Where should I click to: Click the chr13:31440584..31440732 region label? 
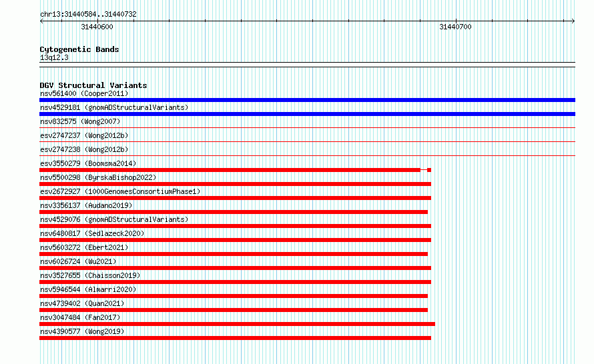coord(88,14)
